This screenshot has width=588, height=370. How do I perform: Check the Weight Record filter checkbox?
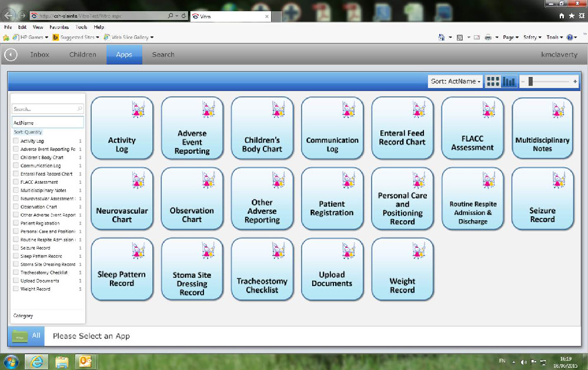pyautogui.click(x=16, y=289)
